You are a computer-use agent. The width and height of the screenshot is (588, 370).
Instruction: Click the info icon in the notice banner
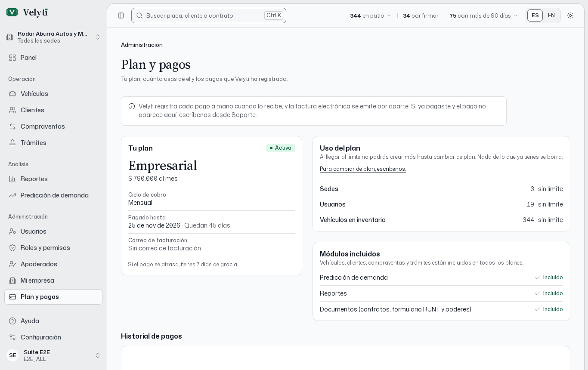coord(132,106)
